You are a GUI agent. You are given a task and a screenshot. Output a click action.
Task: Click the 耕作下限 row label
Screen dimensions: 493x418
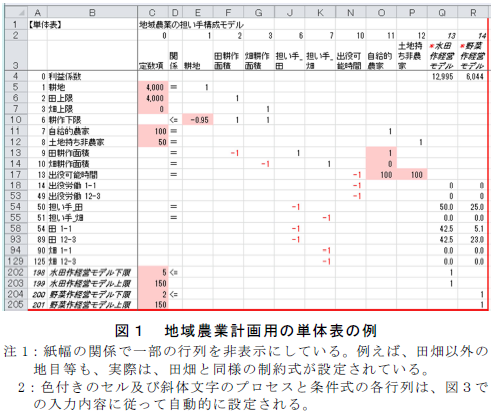pos(65,120)
